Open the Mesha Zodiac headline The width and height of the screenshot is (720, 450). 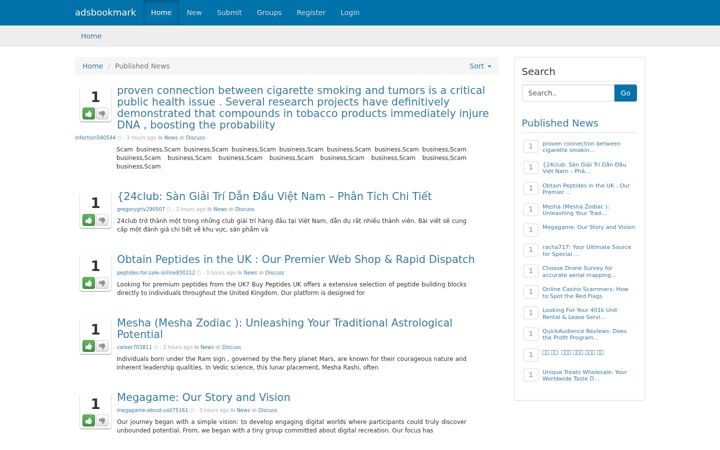(284, 328)
